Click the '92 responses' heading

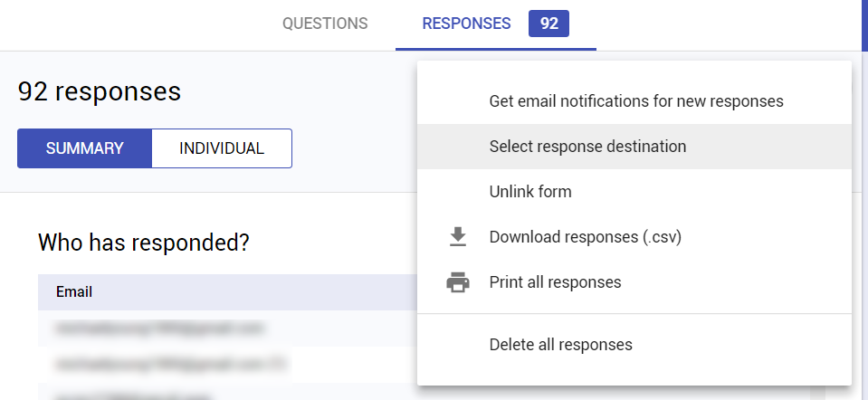(x=100, y=91)
